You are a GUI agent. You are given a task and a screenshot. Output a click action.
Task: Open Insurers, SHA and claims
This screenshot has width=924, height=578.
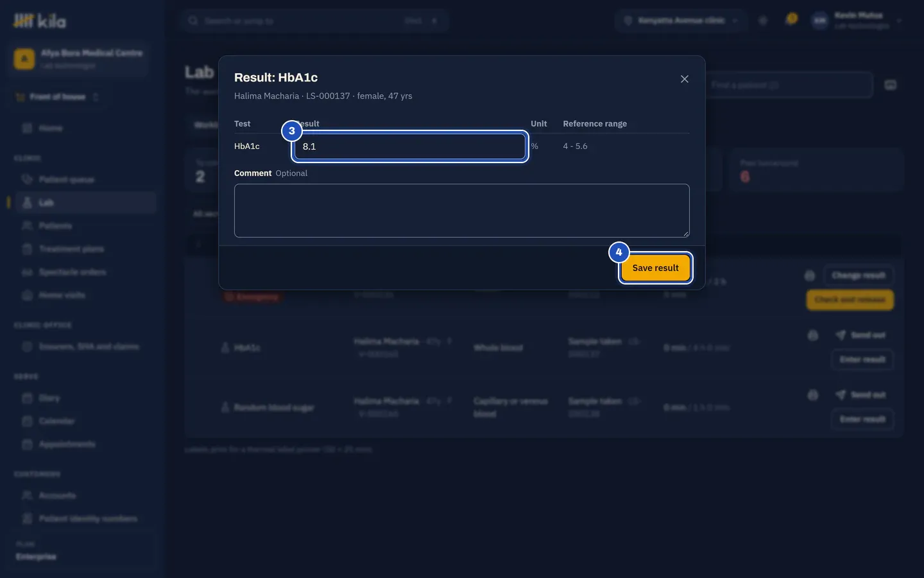pos(85,347)
